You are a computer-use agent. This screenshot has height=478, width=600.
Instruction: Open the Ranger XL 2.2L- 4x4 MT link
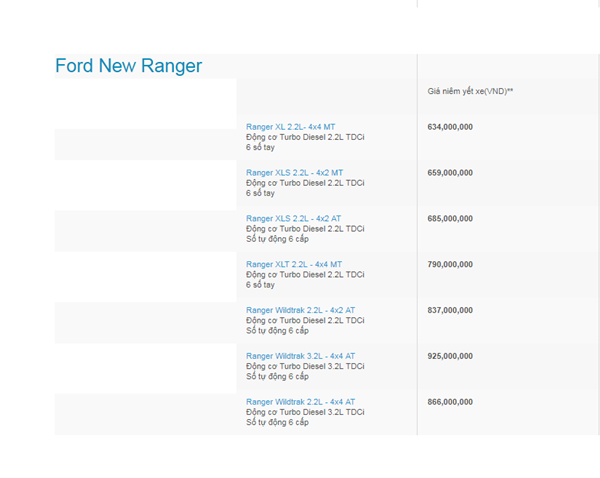[291, 127]
